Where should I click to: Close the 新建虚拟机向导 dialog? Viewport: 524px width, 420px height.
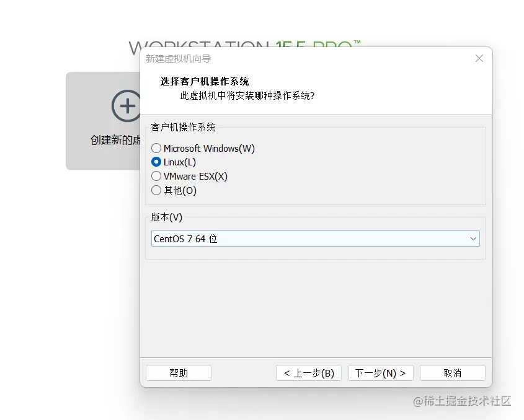tap(479, 58)
